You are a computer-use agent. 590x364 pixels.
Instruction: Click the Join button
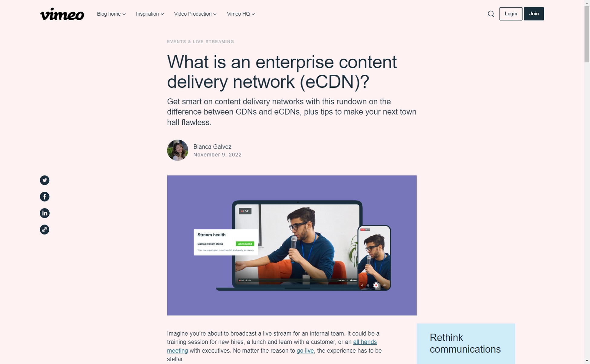coord(533,14)
